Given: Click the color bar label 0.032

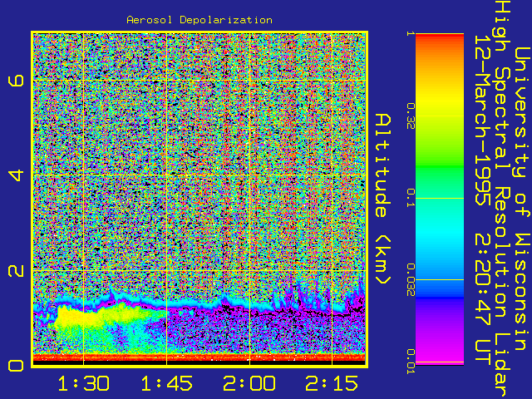Looking at the screenshot, I should pyautogui.click(x=411, y=280).
